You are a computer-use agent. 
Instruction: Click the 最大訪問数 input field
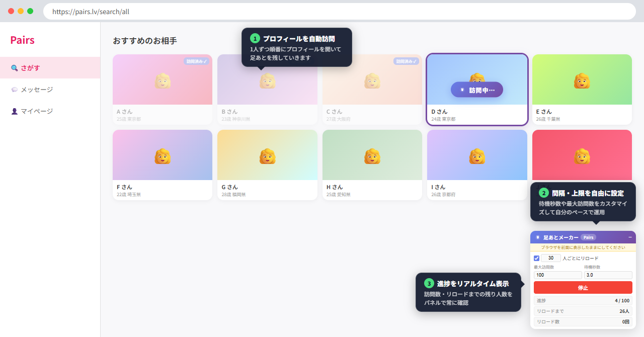pyautogui.click(x=557, y=275)
